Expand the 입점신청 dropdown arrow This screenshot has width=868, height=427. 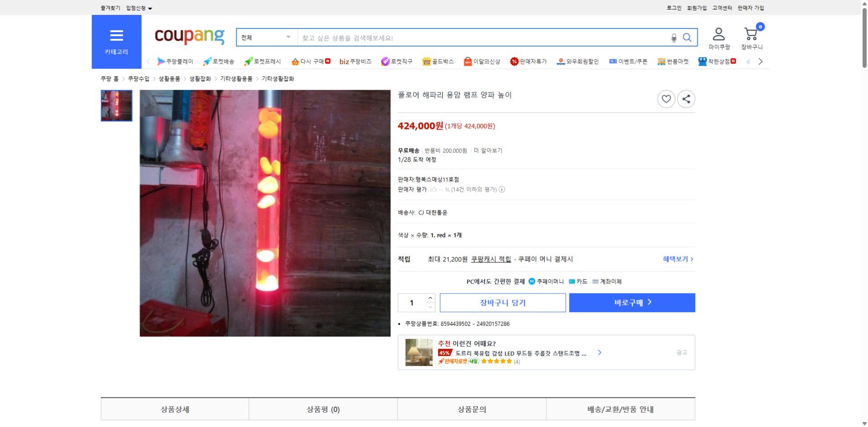point(151,8)
